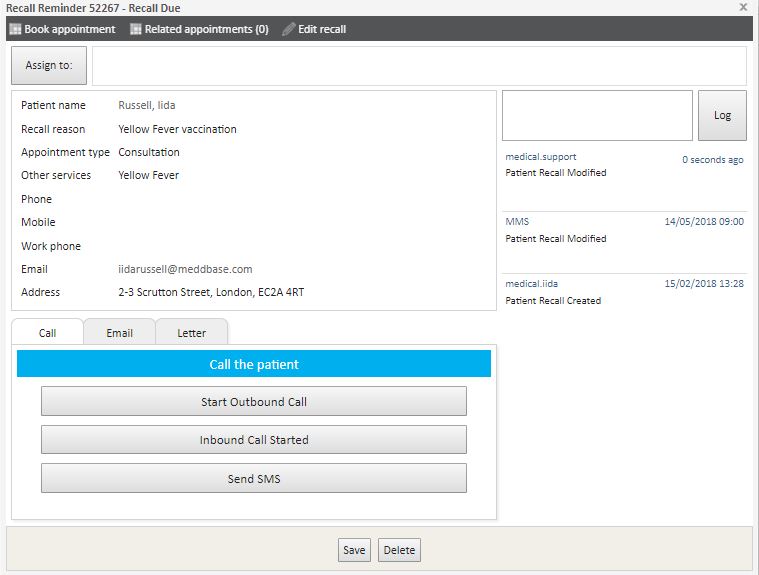Switch to the Letter tab
Screen dimensions: 759x575
pos(192,333)
